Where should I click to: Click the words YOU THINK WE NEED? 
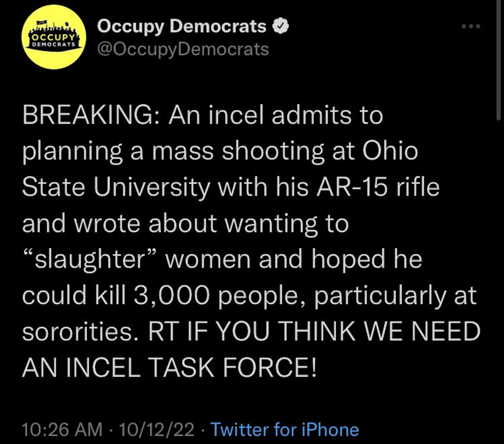tap(349, 331)
